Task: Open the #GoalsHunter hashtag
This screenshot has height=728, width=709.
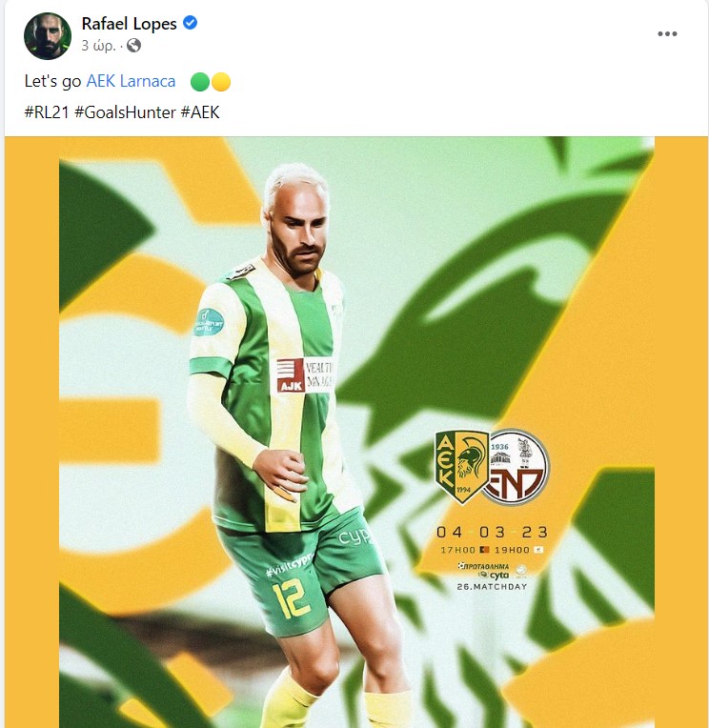Action: 125,112
